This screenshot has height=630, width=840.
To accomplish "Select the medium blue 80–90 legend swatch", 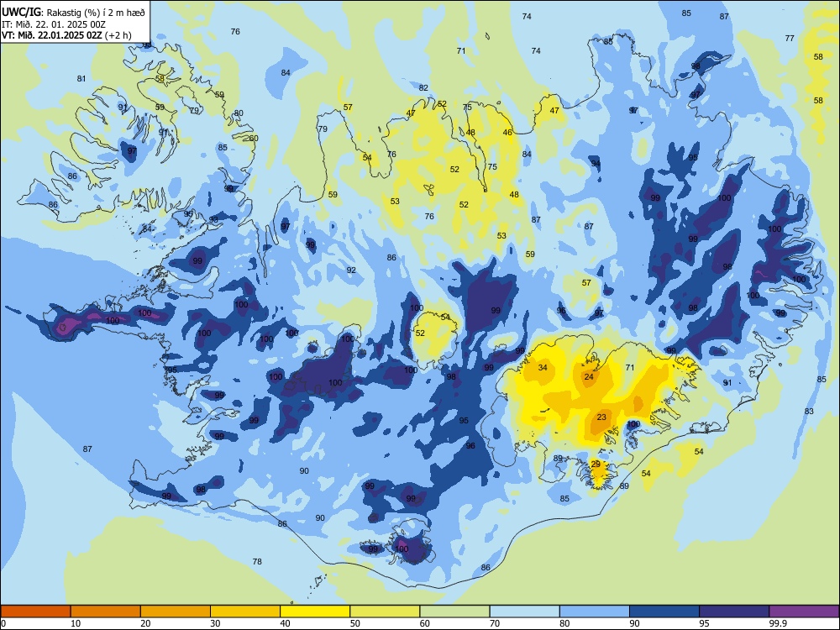I will [595, 612].
